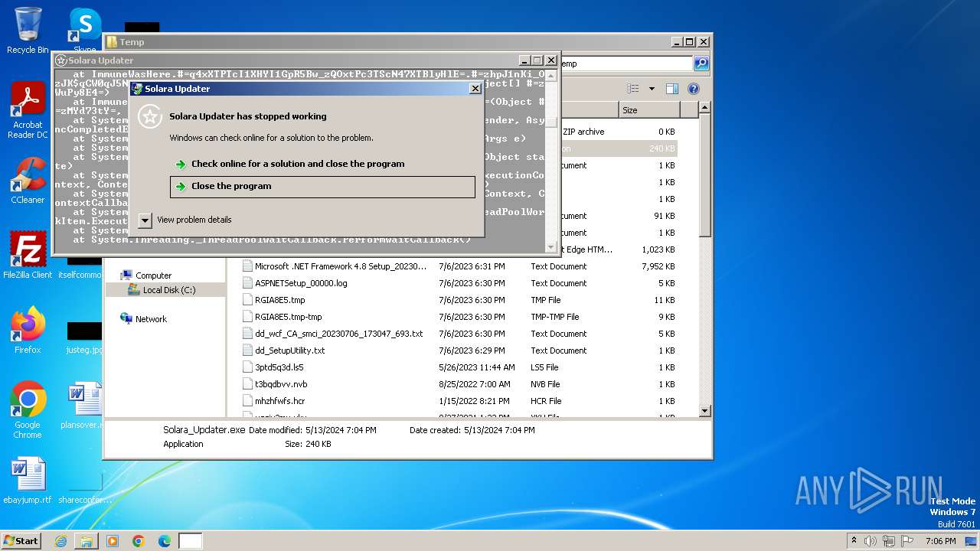
Task: Open Firefox desktop shortcut
Action: (x=28, y=331)
